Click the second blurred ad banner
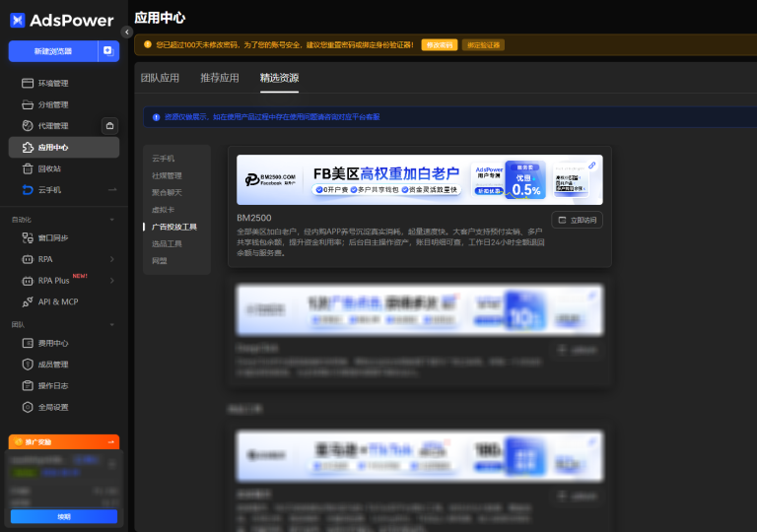The width and height of the screenshot is (757, 532). click(x=420, y=309)
